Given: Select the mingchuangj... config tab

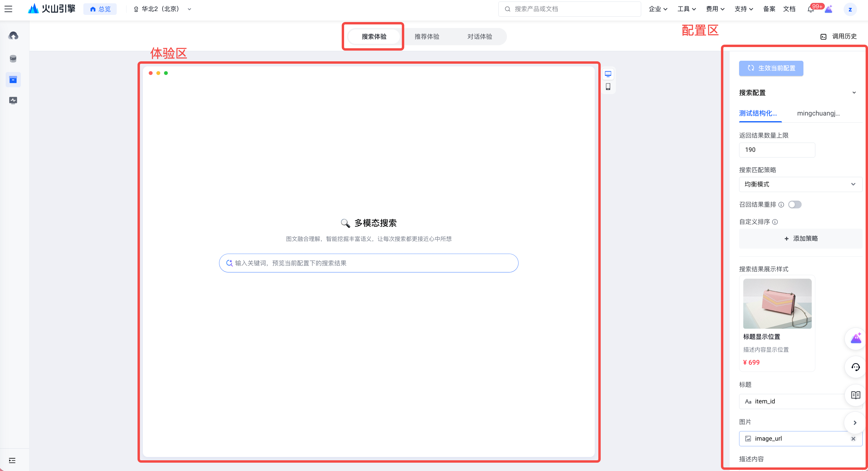Looking at the screenshot, I should point(818,113).
